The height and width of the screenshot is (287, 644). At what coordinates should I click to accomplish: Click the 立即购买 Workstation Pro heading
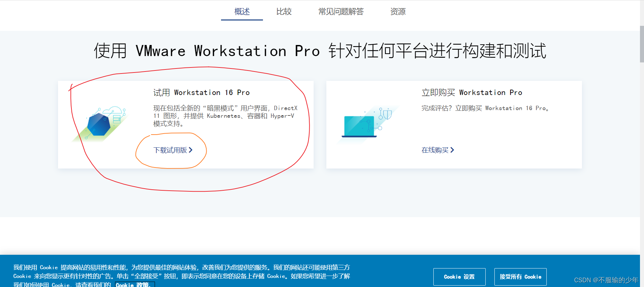472,92
